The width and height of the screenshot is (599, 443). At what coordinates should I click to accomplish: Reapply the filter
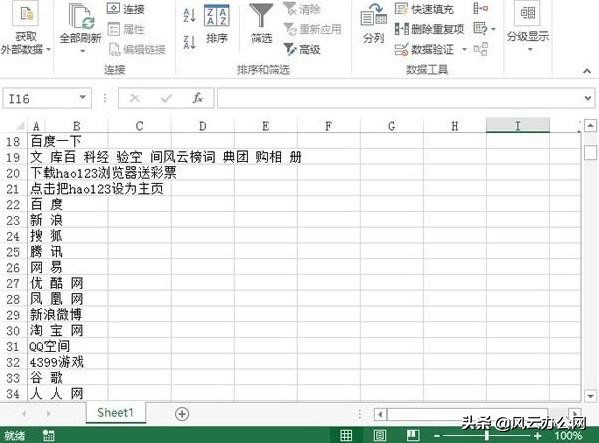tap(312, 29)
